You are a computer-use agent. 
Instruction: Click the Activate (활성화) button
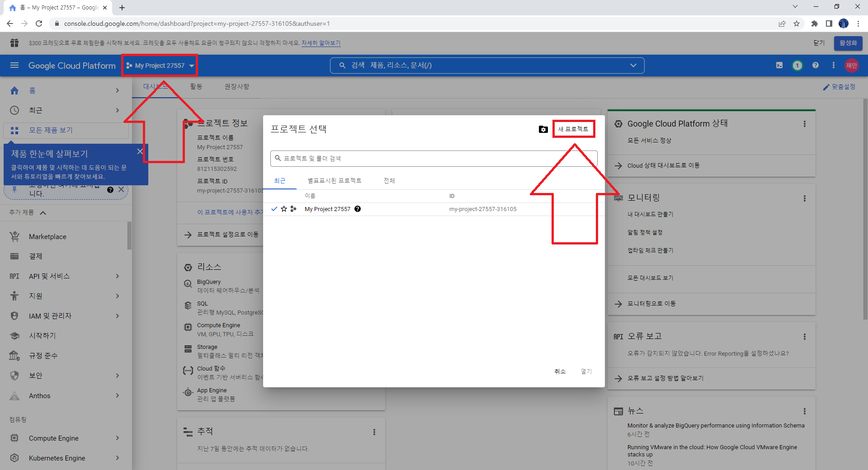pyautogui.click(x=848, y=43)
